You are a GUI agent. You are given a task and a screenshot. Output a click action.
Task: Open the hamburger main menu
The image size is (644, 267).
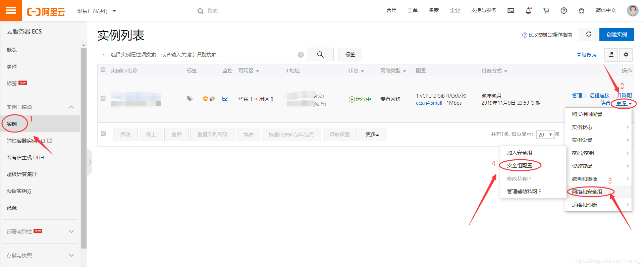tap(11, 10)
